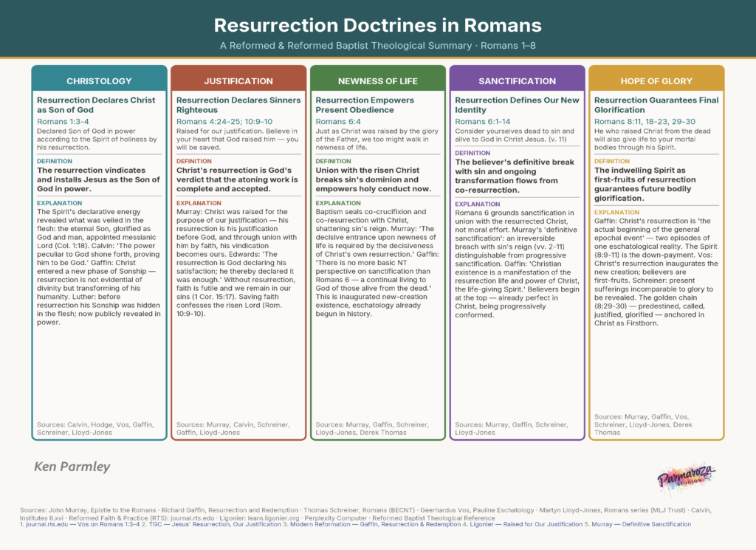Select the Sanctification column header
Viewport: 756px width, 550px height.
point(517,80)
